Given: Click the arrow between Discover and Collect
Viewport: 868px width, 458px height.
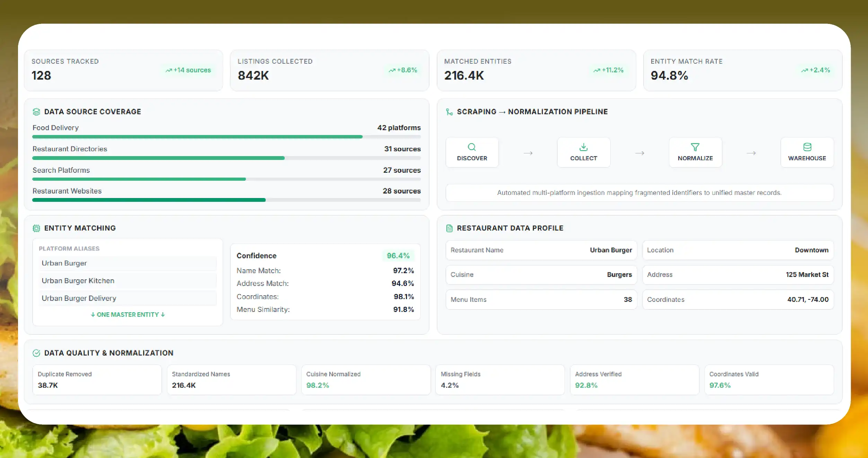Looking at the screenshot, I should 528,153.
